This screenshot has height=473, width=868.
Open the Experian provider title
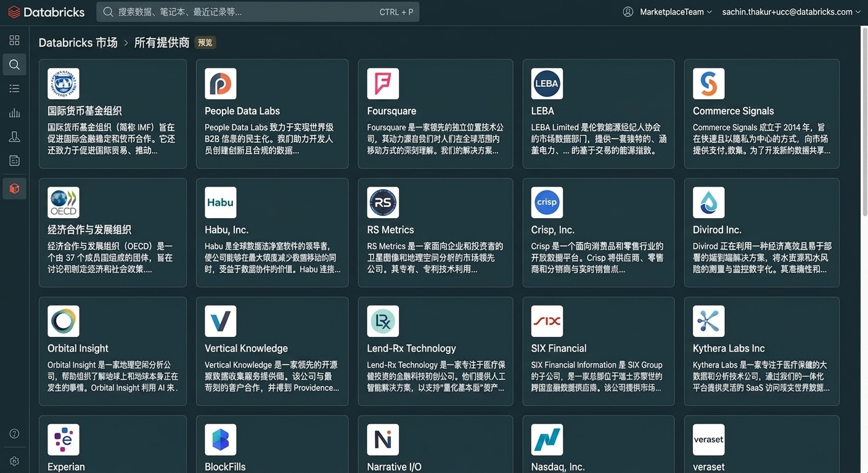click(x=66, y=467)
